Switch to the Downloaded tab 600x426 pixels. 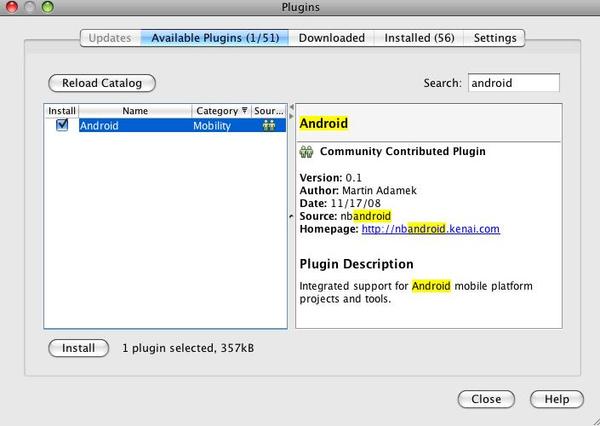pos(331,38)
